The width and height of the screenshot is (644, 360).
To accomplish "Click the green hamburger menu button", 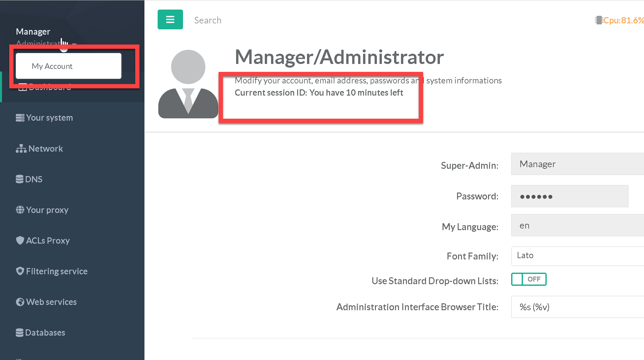I will [x=170, y=20].
